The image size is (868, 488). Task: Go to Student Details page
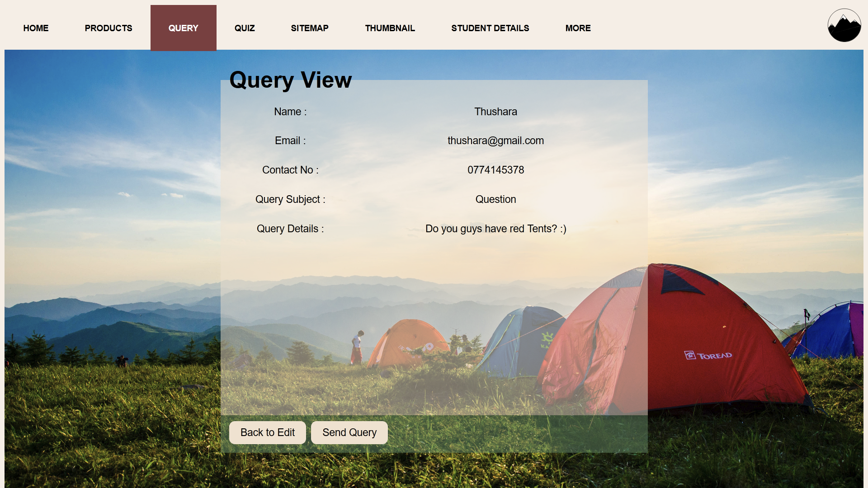tap(490, 28)
